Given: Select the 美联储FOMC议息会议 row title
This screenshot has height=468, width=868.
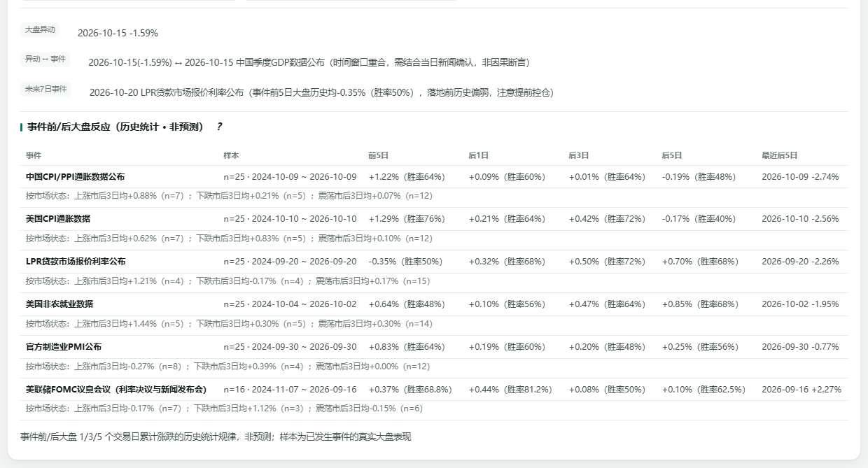Looking at the screenshot, I should click(x=116, y=390).
